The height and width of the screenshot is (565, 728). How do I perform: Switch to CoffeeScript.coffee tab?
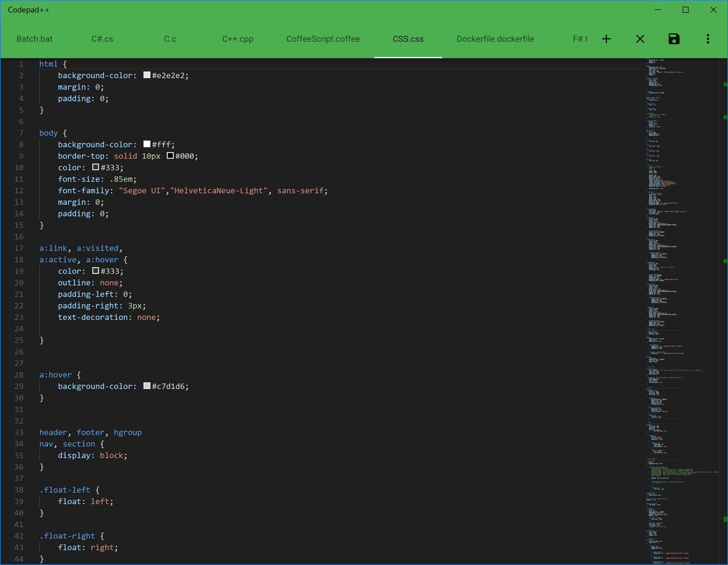click(323, 39)
